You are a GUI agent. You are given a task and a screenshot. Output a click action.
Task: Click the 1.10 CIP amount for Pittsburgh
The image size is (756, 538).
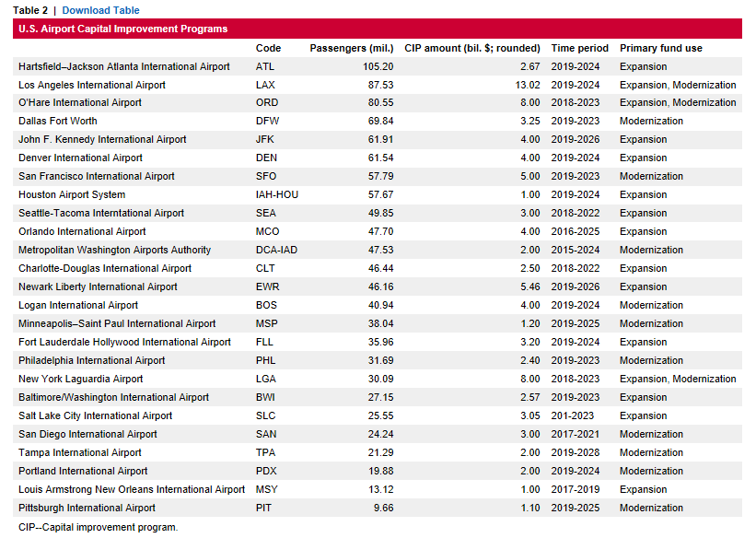point(530,508)
